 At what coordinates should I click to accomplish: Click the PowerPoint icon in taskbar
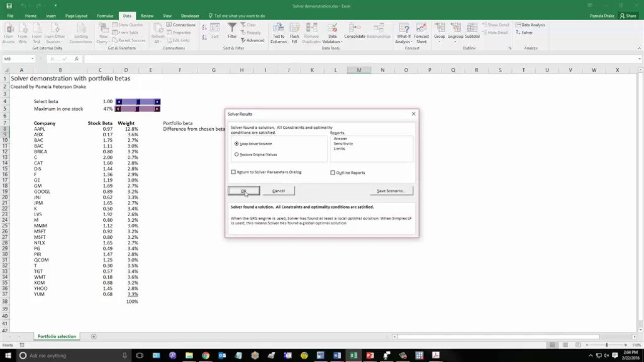[x=370, y=355]
